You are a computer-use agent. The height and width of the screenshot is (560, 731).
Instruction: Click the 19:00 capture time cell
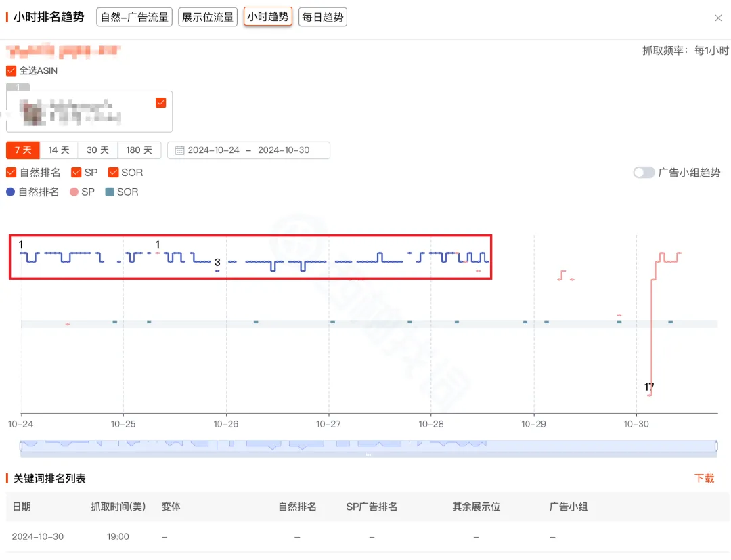click(x=118, y=537)
